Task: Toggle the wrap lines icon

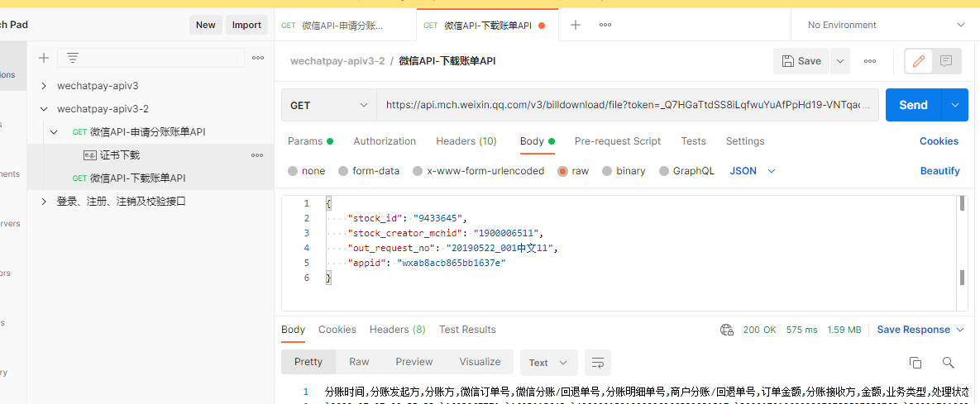Action: [x=597, y=363]
